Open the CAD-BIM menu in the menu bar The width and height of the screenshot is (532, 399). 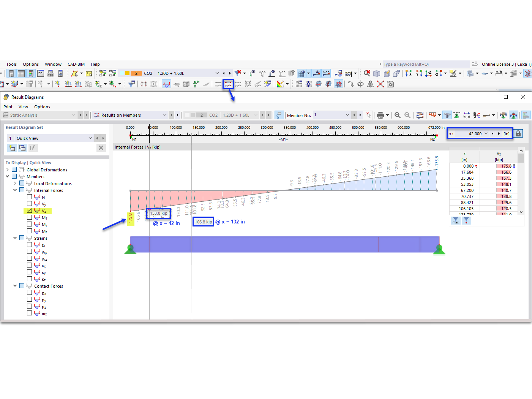coord(76,64)
